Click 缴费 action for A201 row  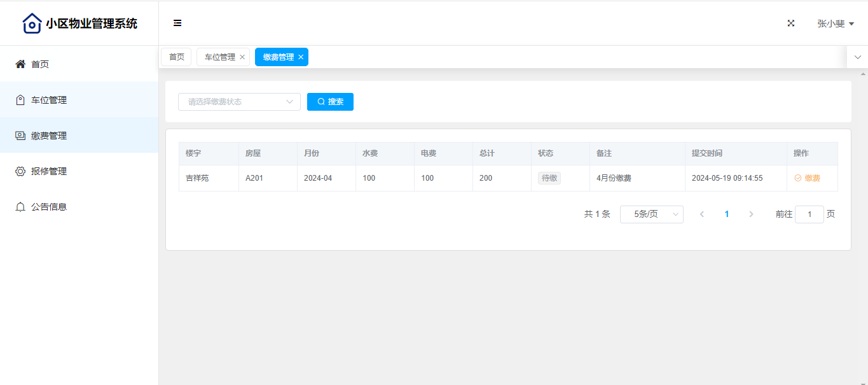[807, 178]
